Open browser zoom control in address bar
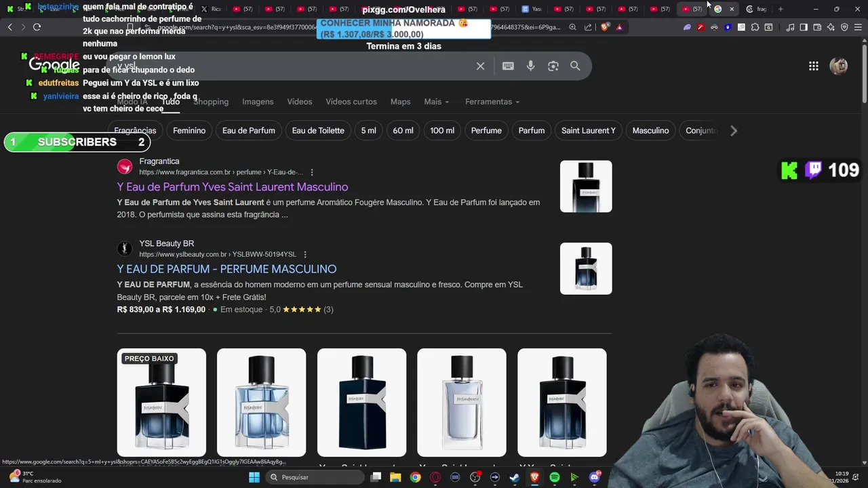This screenshot has height=488, width=868. pyautogui.click(x=572, y=27)
